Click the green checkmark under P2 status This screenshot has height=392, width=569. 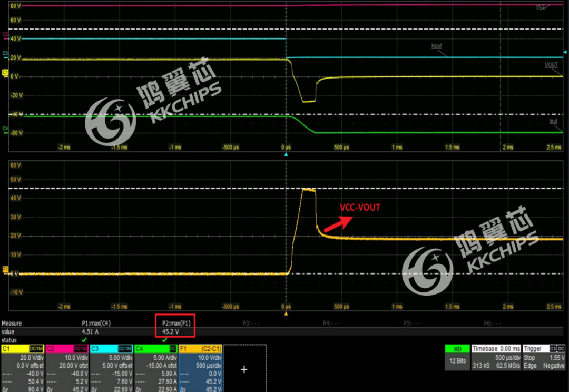(x=164, y=340)
